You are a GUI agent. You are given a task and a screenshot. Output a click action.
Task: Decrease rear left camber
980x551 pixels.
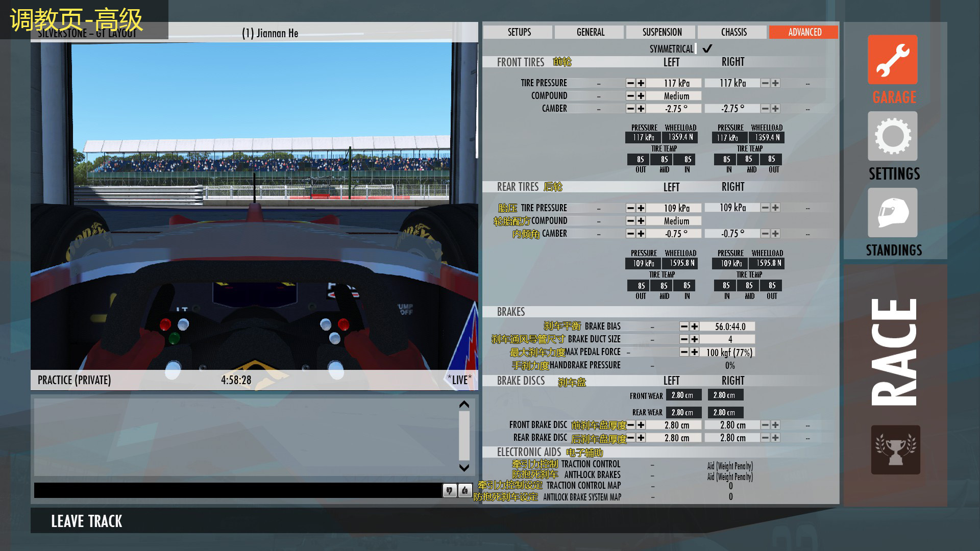631,234
